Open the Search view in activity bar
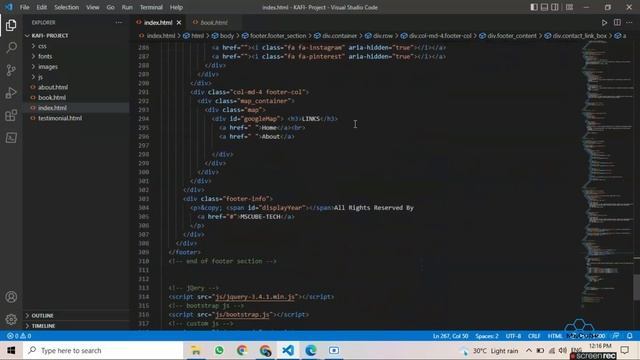 click(x=11, y=48)
